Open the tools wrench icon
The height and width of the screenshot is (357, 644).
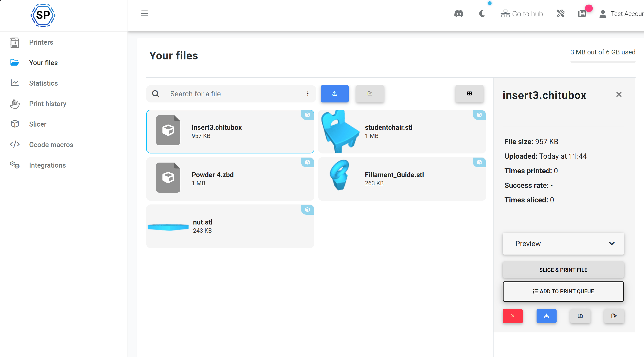(560, 13)
